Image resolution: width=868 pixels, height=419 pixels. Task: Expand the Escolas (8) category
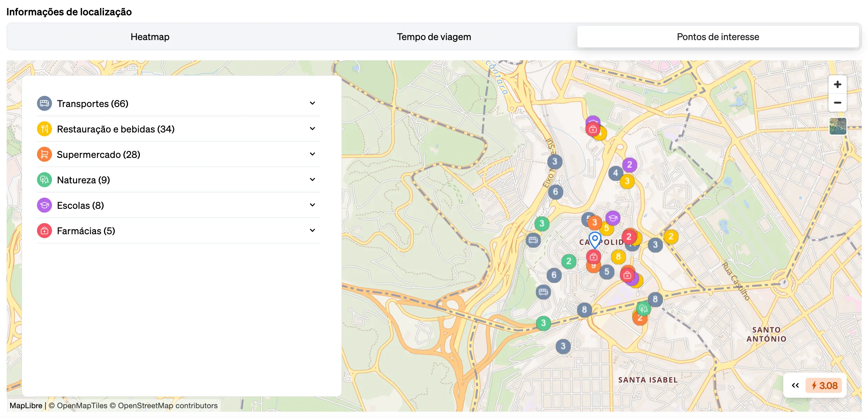pyautogui.click(x=178, y=205)
